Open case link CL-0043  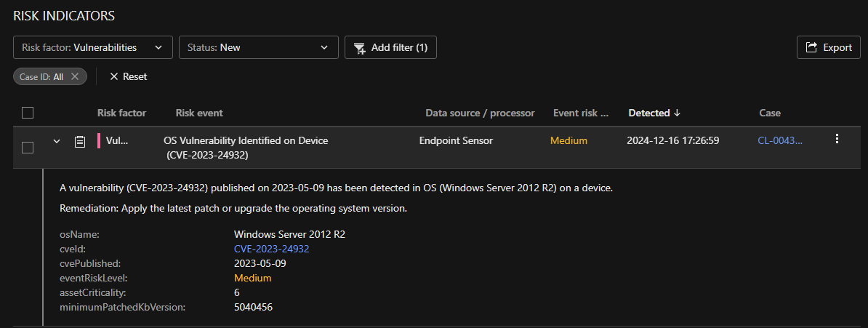coord(780,140)
